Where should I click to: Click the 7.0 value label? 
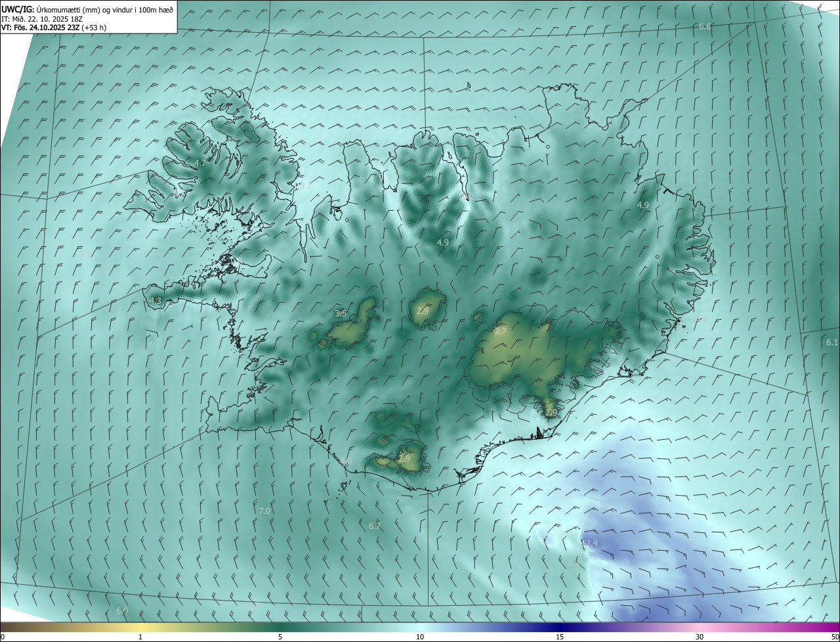(264, 511)
